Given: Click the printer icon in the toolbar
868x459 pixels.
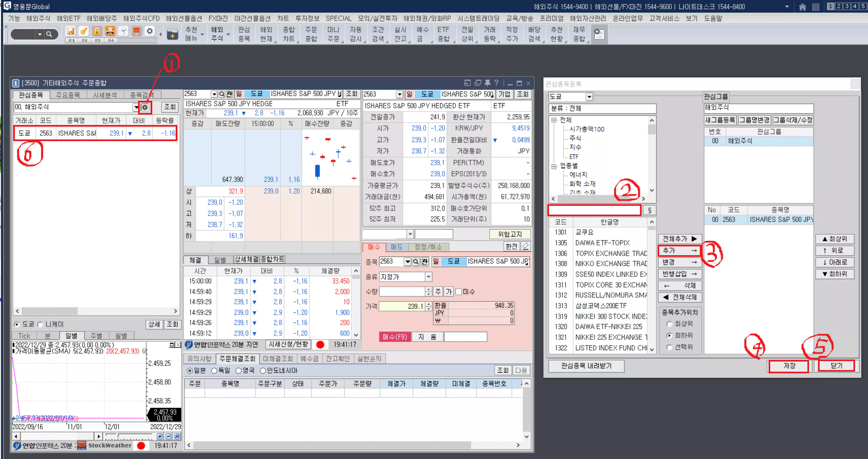Looking at the screenshot, I should [110, 31].
